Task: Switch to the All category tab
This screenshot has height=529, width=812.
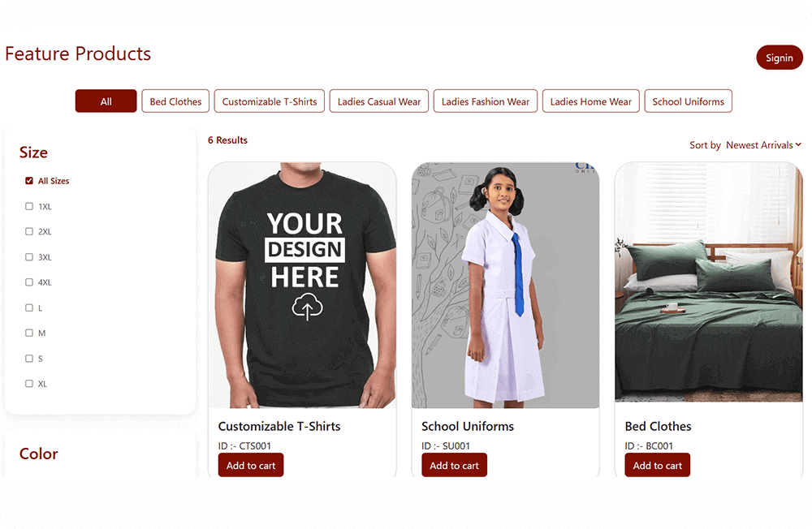Action: pyautogui.click(x=106, y=101)
